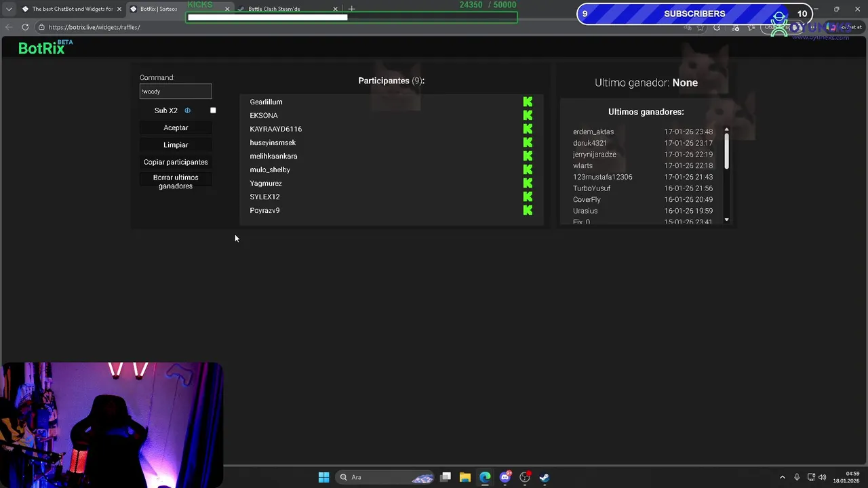868x488 pixels.
Task: Click the Kick icon next to huseyinsmsek
Action: 528,142
